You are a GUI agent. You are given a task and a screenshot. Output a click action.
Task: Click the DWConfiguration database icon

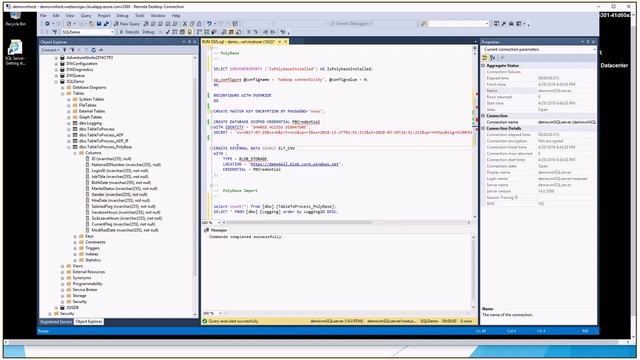[x=62, y=64]
